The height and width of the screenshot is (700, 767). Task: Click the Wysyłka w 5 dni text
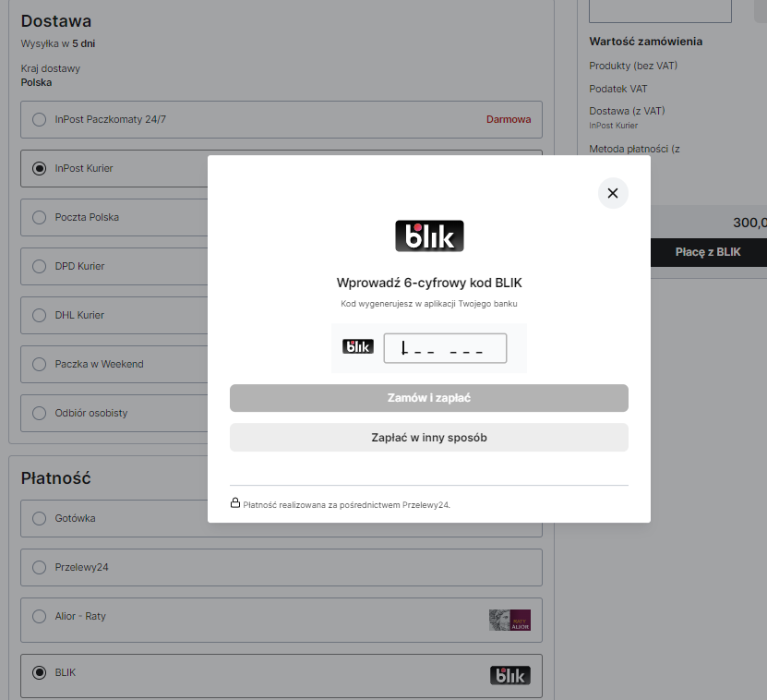(x=58, y=43)
